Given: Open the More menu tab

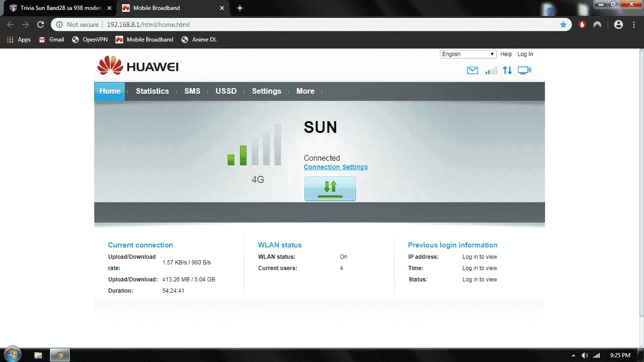Looking at the screenshot, I should tap(305, 91).
